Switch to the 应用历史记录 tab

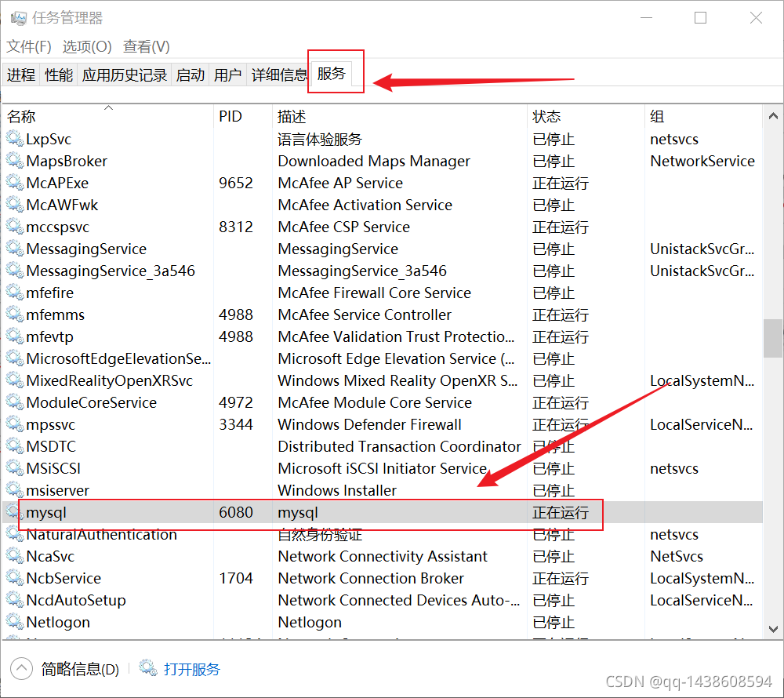point(125,75)
